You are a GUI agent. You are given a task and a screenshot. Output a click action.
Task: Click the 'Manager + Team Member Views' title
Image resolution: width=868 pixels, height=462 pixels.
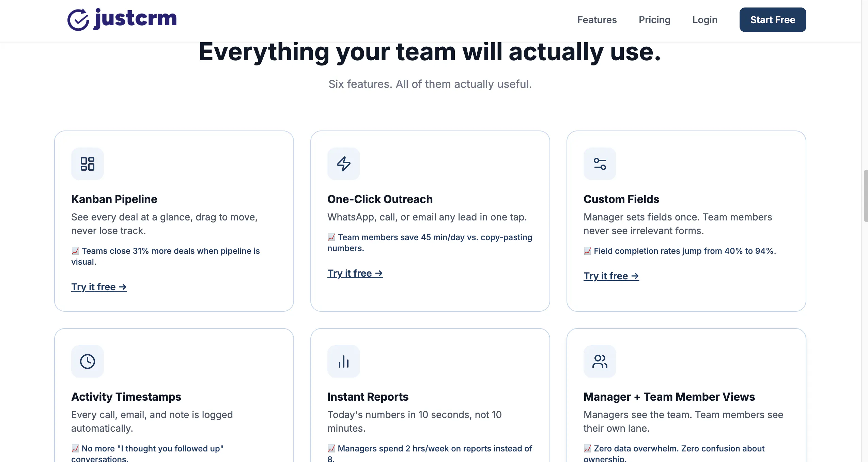click(669, 397)
